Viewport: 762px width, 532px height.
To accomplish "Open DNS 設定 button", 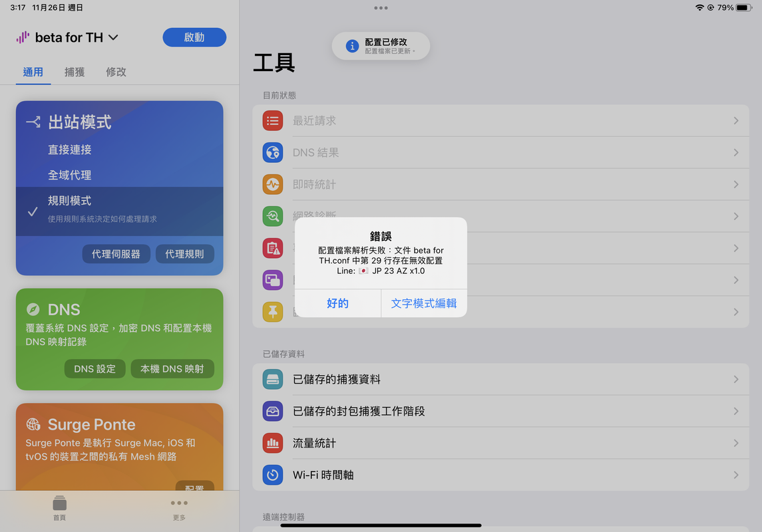I will point(95,369).
